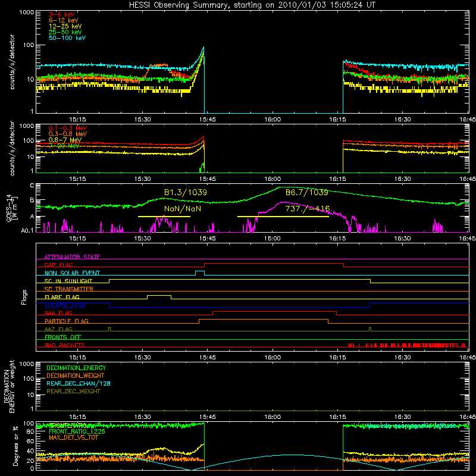The width and height of the screenshot is (476, 476).
Task: Click the GAP_FLAG label
Action: tap(58, 265)
